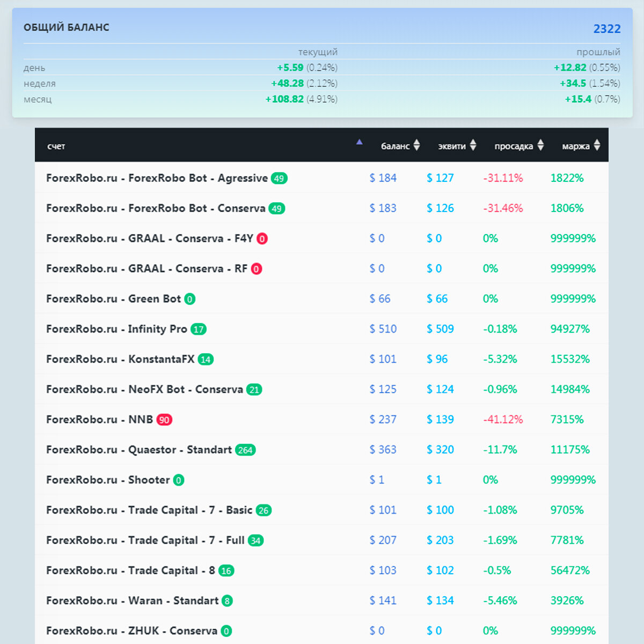
Task: Click the $ 320 equity of Quaestor
Action: pos(440,450)
